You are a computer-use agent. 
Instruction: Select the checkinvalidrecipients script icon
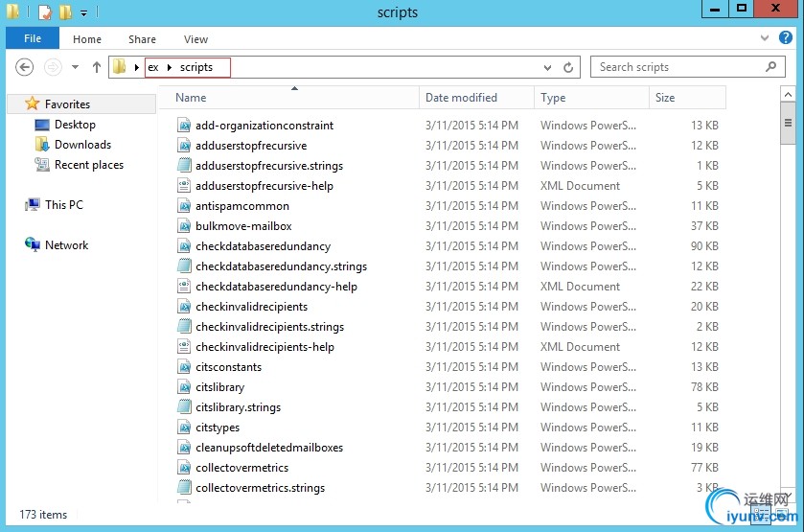[x=184, y=307]
